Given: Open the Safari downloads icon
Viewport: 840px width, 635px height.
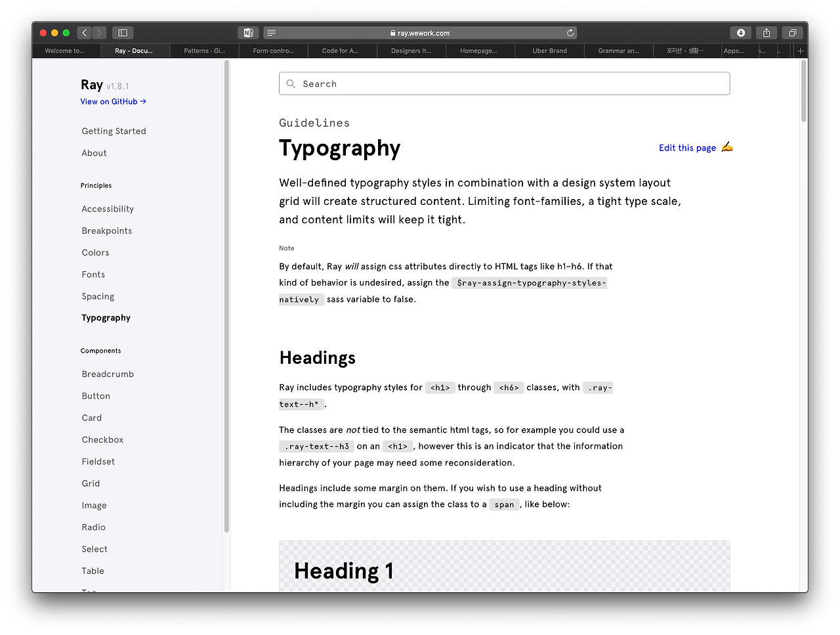Looking at the screenshot, I should pos(741,33).
